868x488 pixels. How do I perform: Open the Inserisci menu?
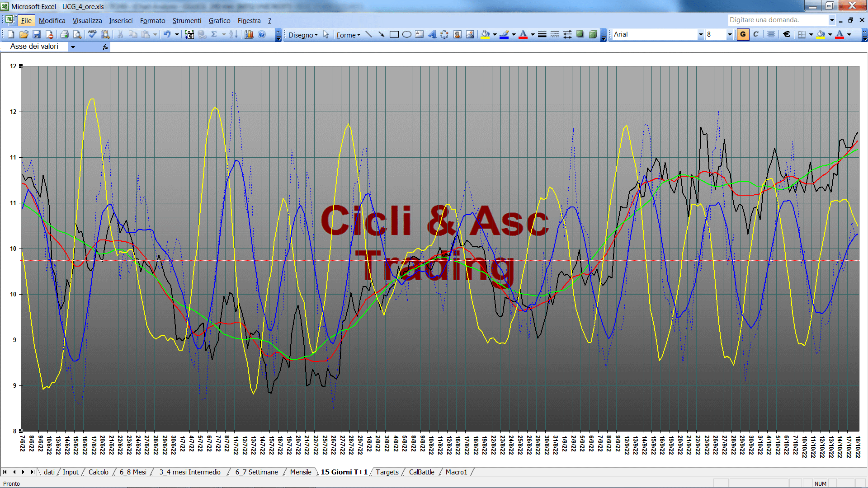click(x=121, y=21)
